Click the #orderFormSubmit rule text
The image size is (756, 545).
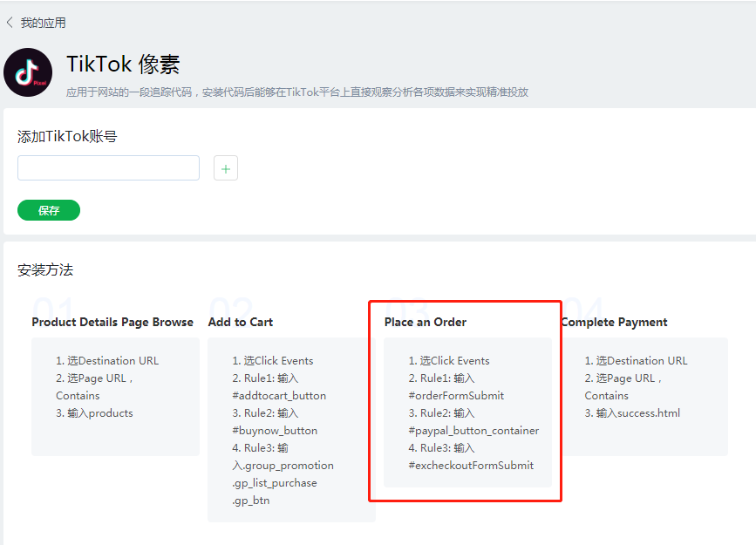coord(456,396)
